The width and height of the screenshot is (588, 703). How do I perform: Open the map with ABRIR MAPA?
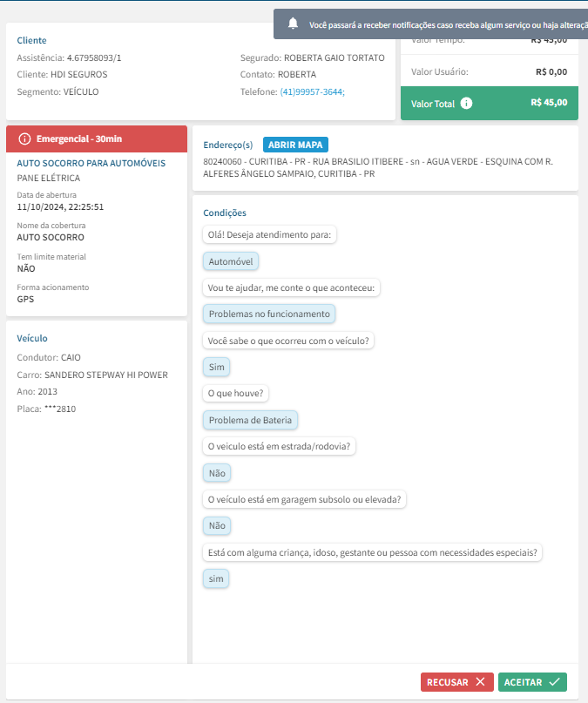(295, 145)
